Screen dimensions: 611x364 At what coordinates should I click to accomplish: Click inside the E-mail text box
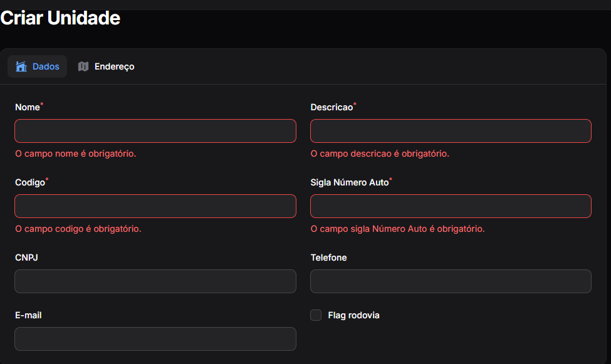(x=155, y=339)
